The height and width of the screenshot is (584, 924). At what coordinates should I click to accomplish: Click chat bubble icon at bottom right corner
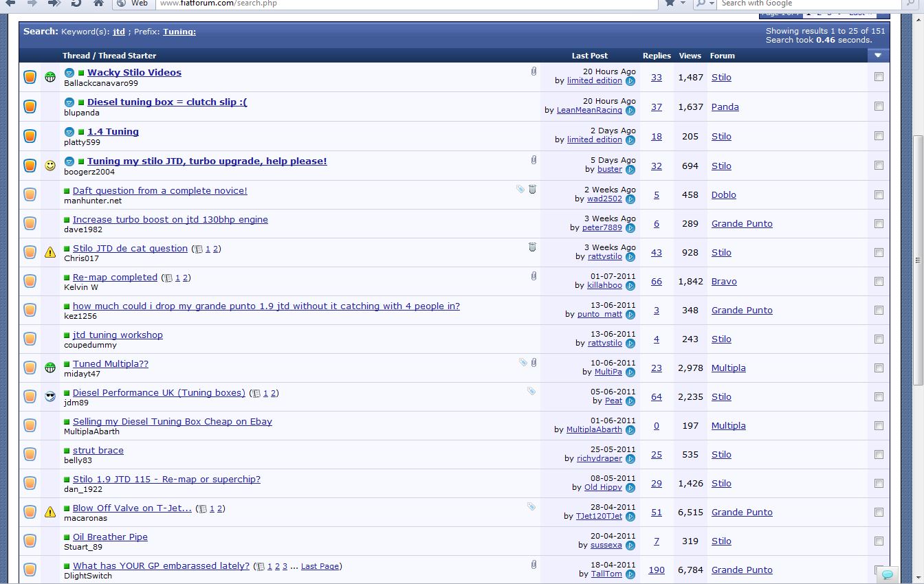pyautogui.click(x=888, y=574)
